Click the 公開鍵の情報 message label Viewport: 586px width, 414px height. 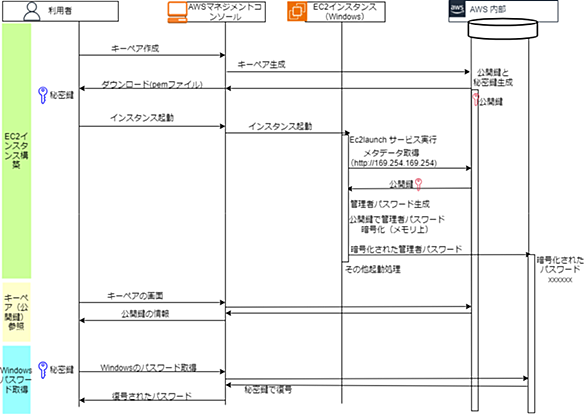145,314
